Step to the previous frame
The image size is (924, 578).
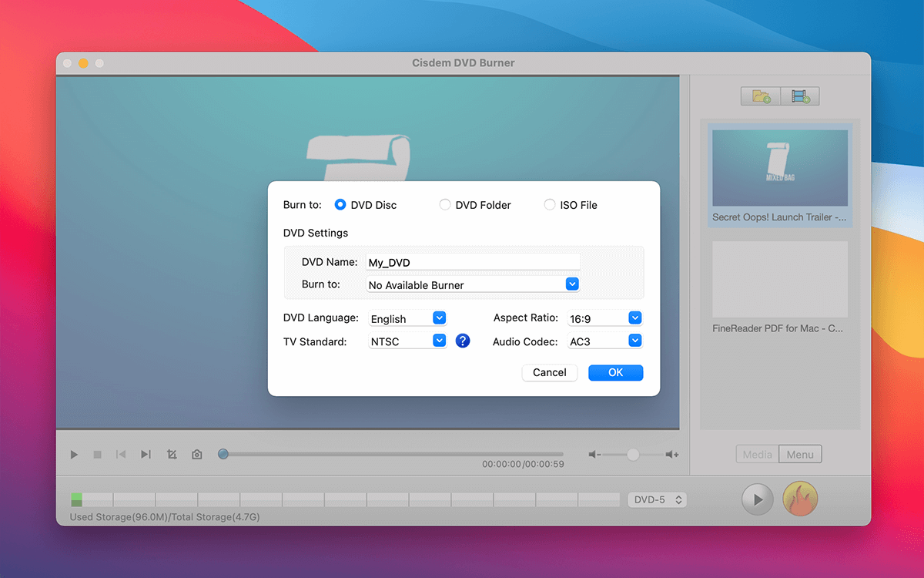pos(121,455)
